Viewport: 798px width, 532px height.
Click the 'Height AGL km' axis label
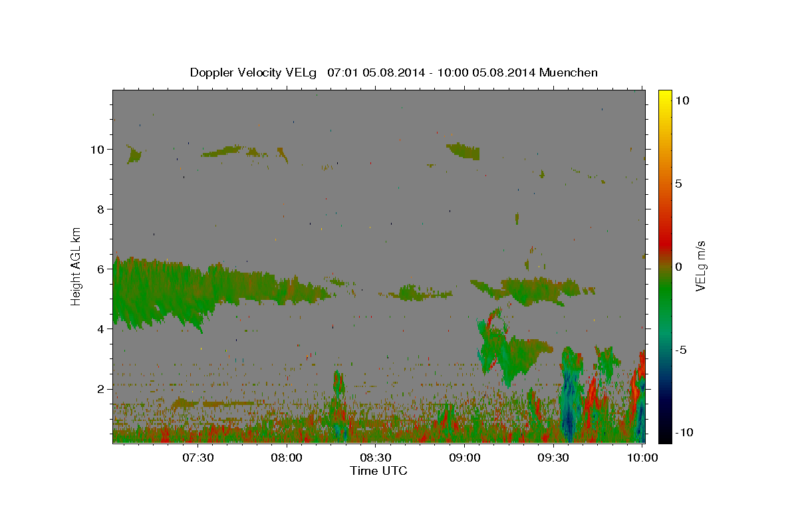(x=76, y=266)
